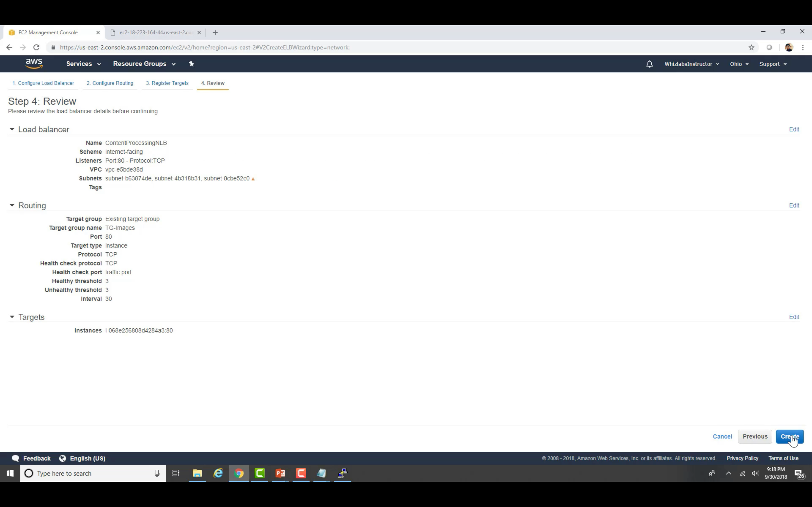Image resolution: width=812 pixels, height=507 pixels.
Task: Click the AWS logo home icon
Action: (x=34, y=63)
